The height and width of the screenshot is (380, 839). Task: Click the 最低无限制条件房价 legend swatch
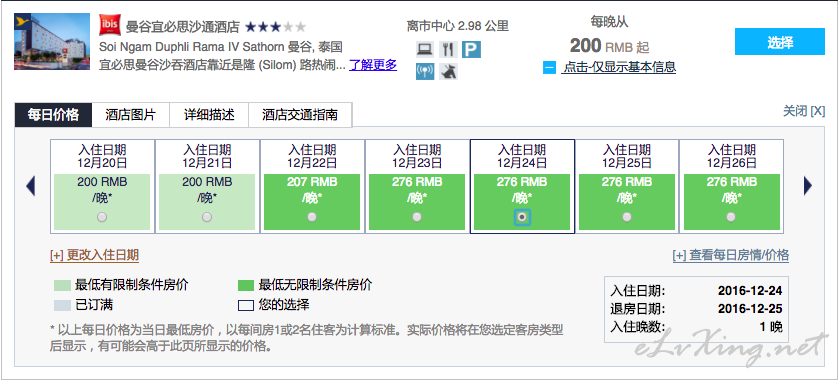click(246, 285)
